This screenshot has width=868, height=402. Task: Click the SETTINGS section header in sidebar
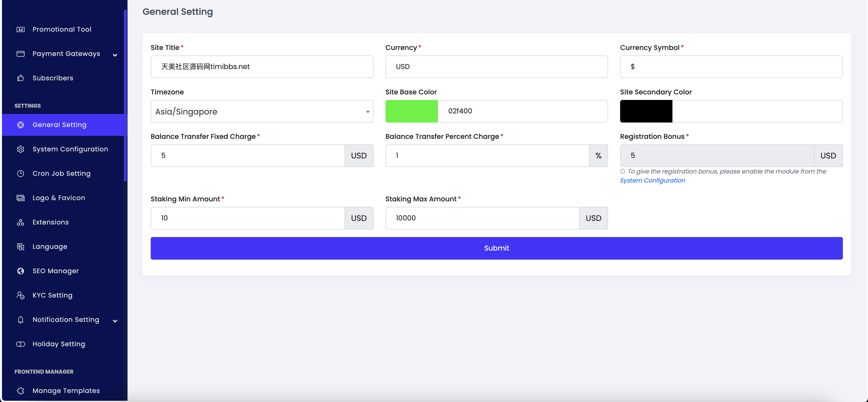pos(28,106)
